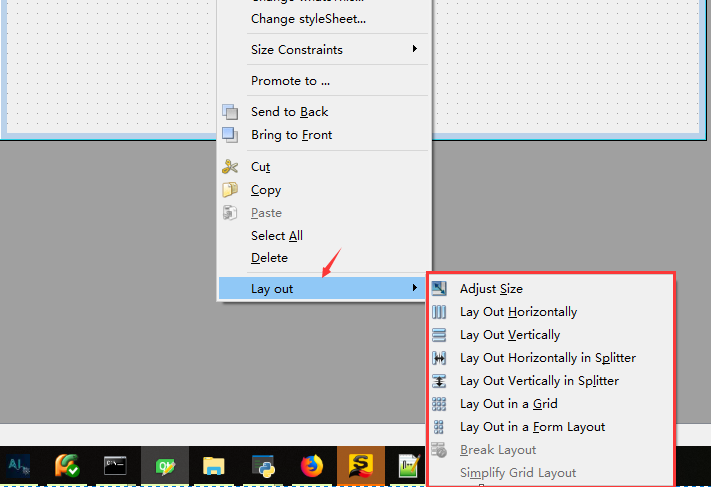Click the Horizontal Splitter layout icon
Screen dimensions: 711x487
439,358
